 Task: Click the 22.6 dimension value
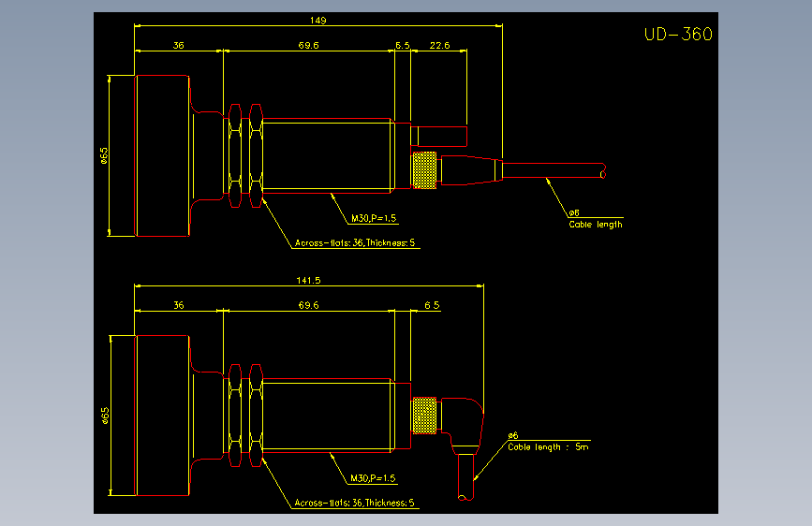click(439, 46)
